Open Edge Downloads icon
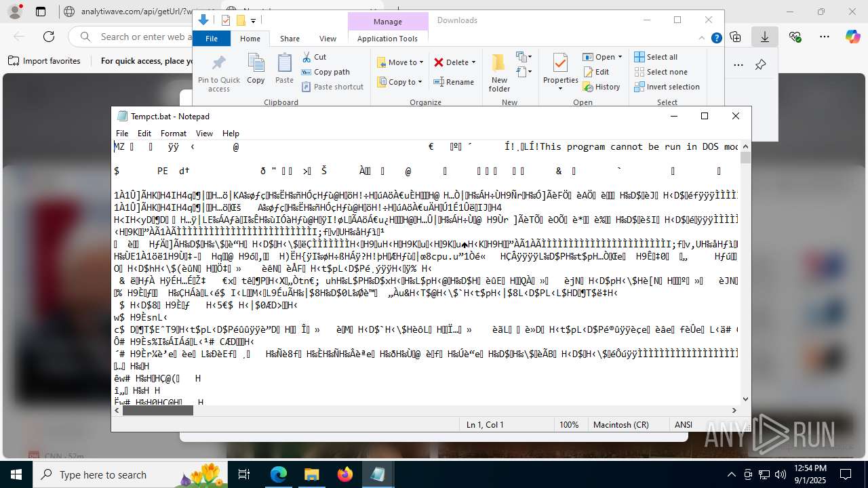 click(x=764, y=37)
